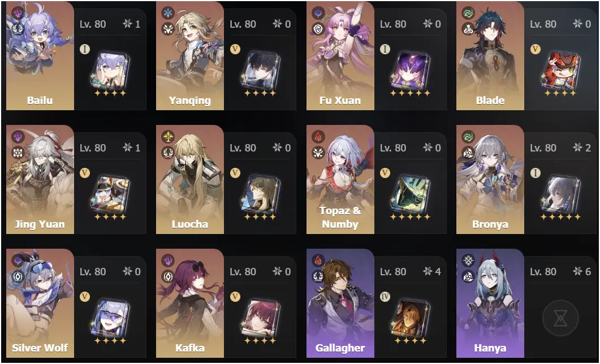Click the Jing Yuan name label

[40, 224]
